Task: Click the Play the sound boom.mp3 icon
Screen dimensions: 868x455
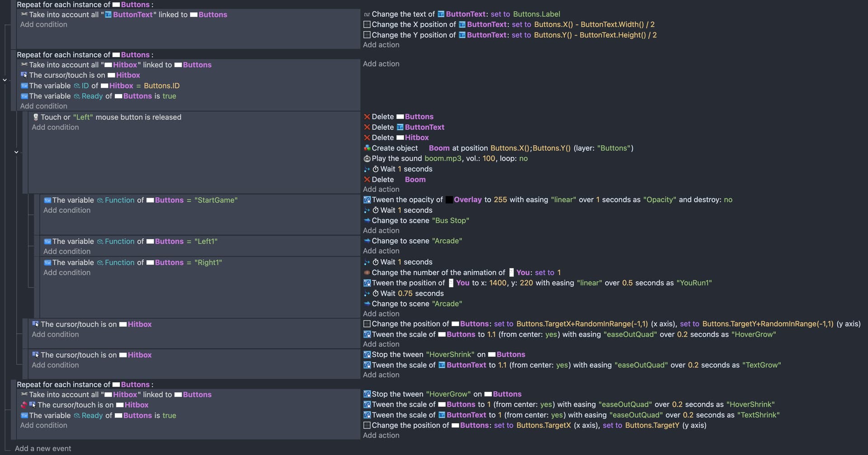Action: (367, 159)
